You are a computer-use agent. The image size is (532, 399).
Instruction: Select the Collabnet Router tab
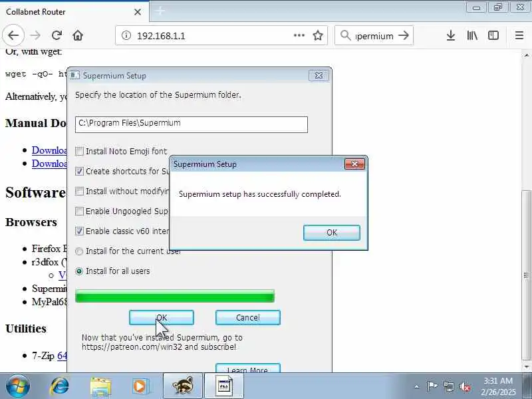point(74,12)
